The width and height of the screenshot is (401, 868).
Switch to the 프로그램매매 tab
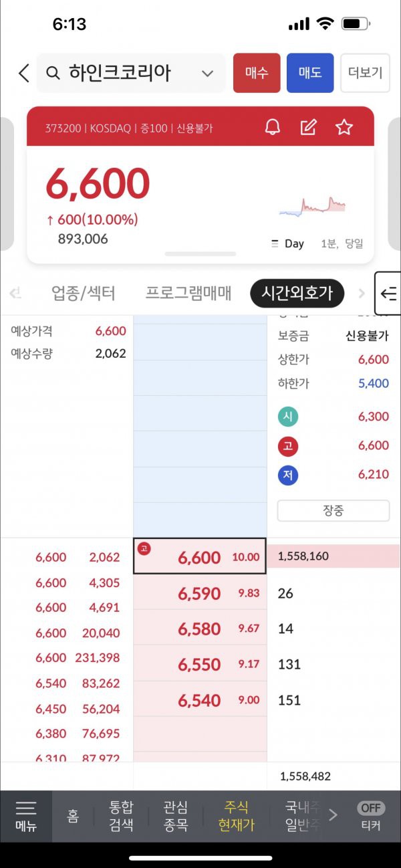(x=188, y=293)
